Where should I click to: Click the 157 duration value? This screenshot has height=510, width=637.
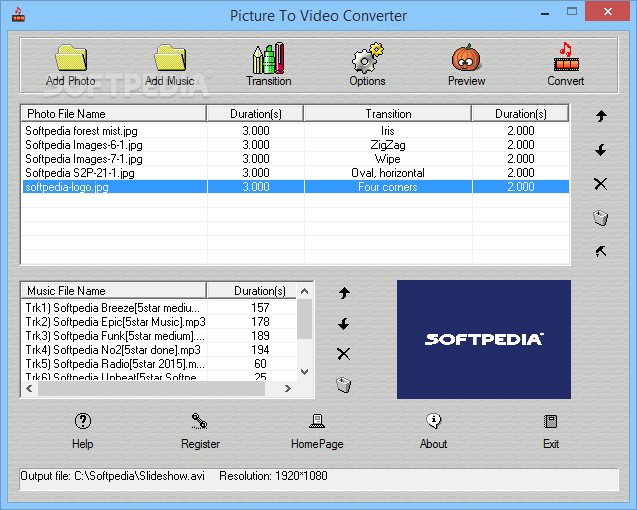point(260,308)
